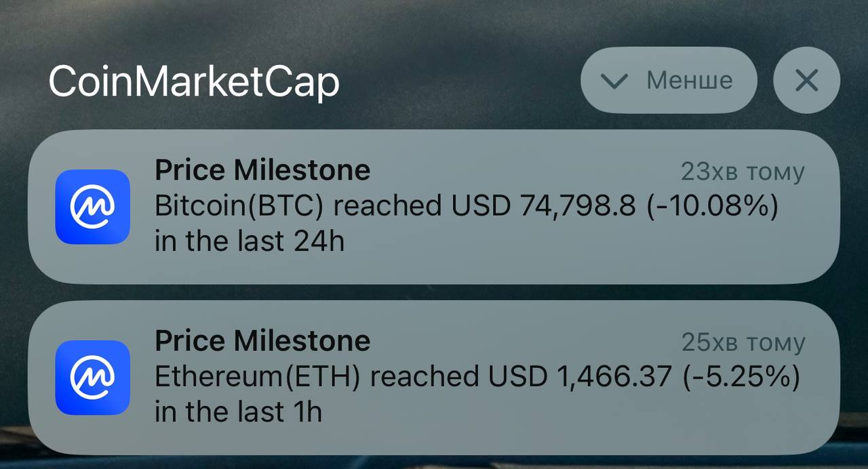Click the USD 74,798.8 price value
The height and width of the screenshot is (469, 868).
pyautogui.click(x=545, y=206)
